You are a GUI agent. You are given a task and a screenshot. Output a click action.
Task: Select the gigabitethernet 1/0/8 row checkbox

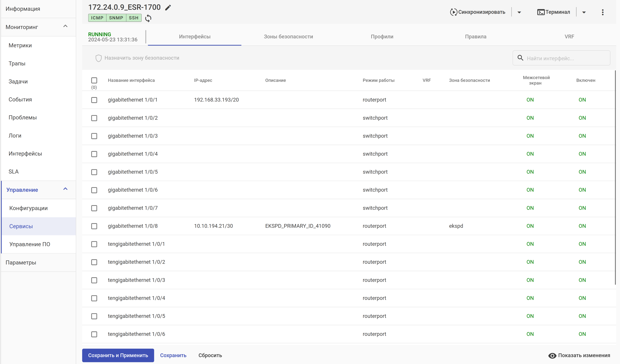[94, 226]
